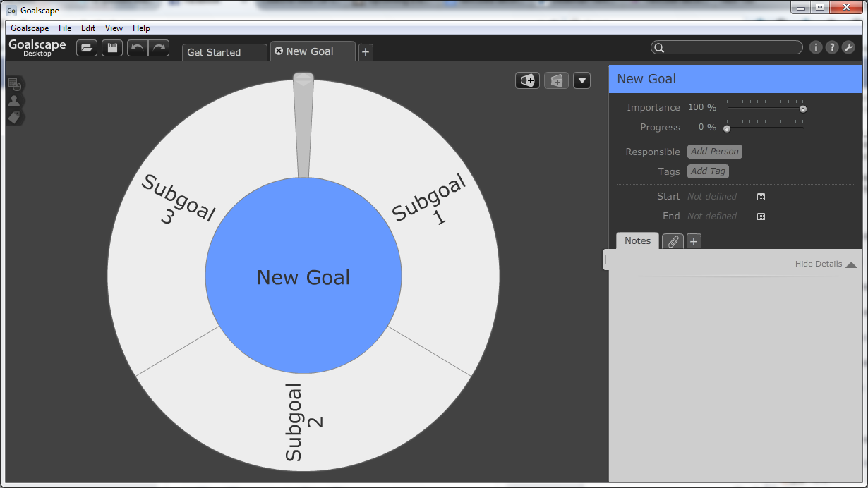The image size is (868, 488).
Task: Pick Start date with calendar icon
Action: pyautogui.click(x=761, y=197)
